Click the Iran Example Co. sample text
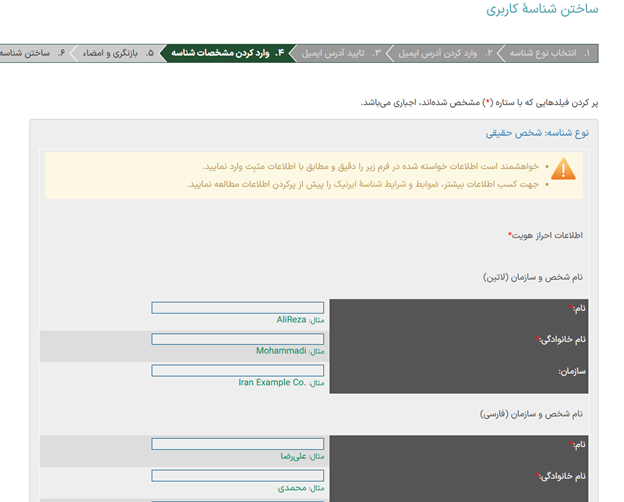 tap(272, 382)
